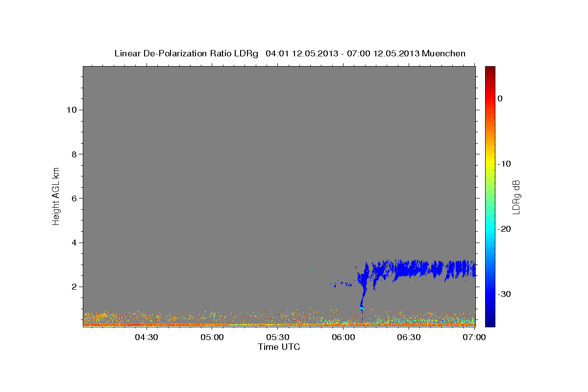This screenshot has height=392, width=588.
Task: Click the plot title 'Linear De-Polarization Ratio LDRg'
Action: pos(186,53)
